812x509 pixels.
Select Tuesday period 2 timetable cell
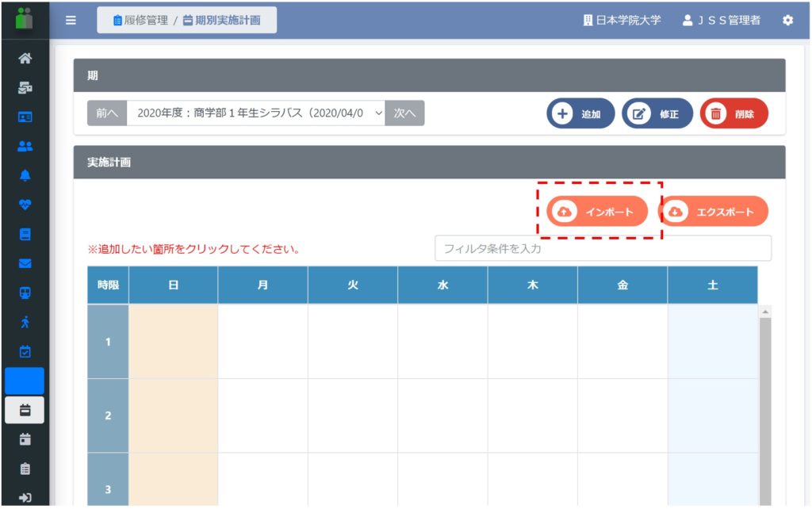coord(353,415)
